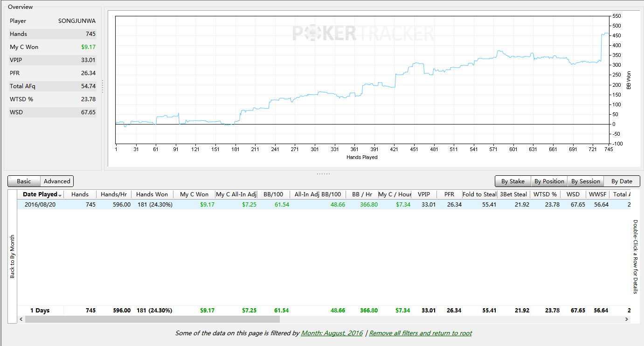Click the VPIP 33.01 row in Overview

pos(53,60)
